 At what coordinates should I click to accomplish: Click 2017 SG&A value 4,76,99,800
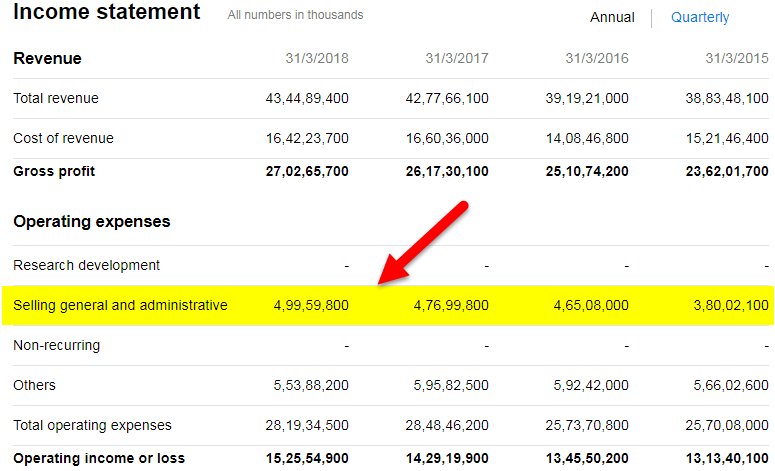point(451,305)
